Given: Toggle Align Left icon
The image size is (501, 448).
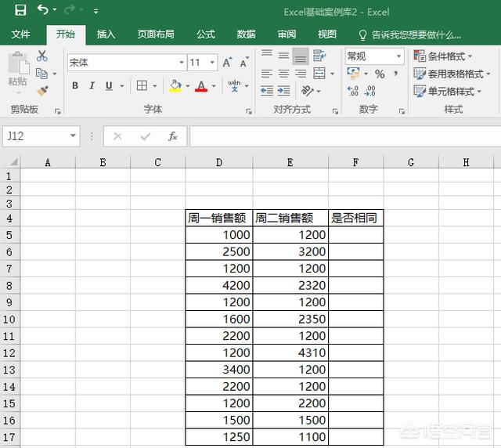Looking at the screenshot, I should 267,74.
